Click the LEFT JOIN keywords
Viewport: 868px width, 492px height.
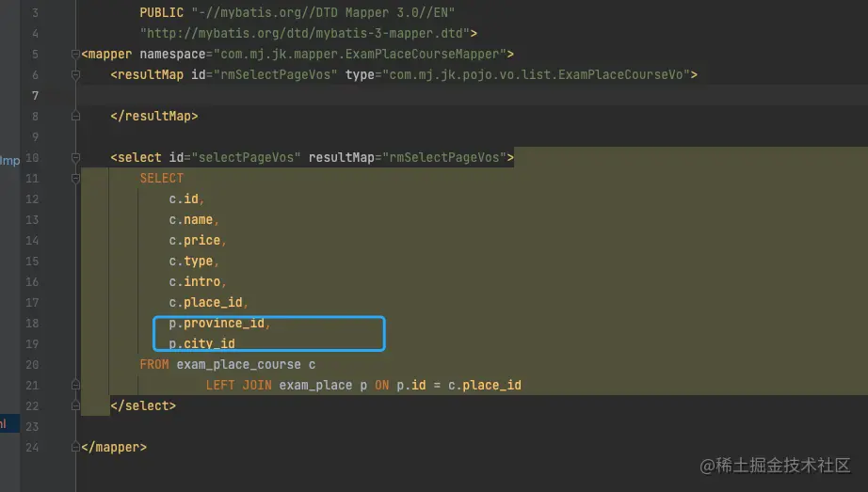click(238, 385)
